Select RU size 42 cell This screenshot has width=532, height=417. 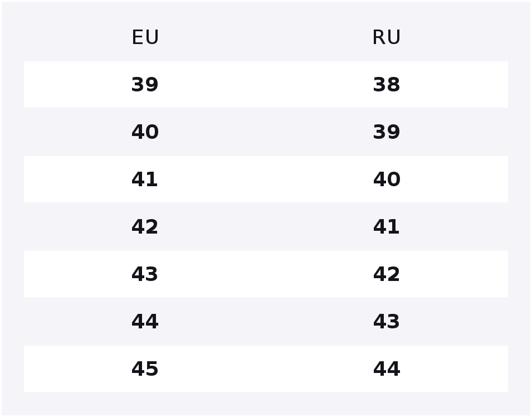387,274
